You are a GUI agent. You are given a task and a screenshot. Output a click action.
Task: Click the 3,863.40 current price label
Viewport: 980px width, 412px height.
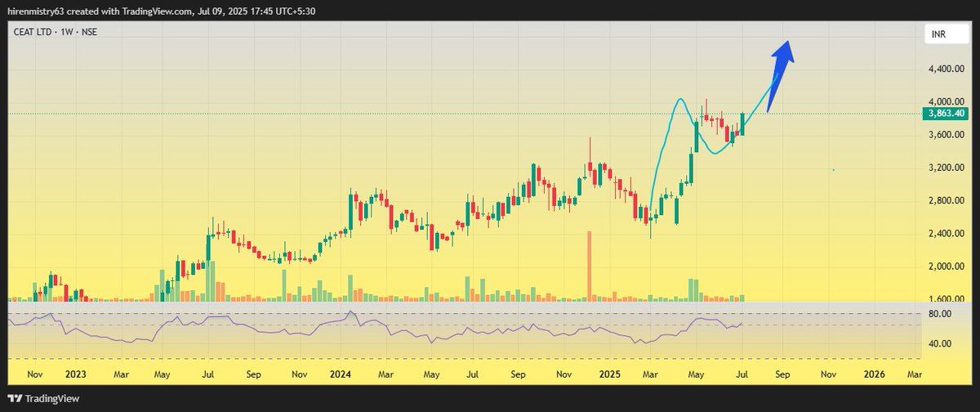pos(946,114)
